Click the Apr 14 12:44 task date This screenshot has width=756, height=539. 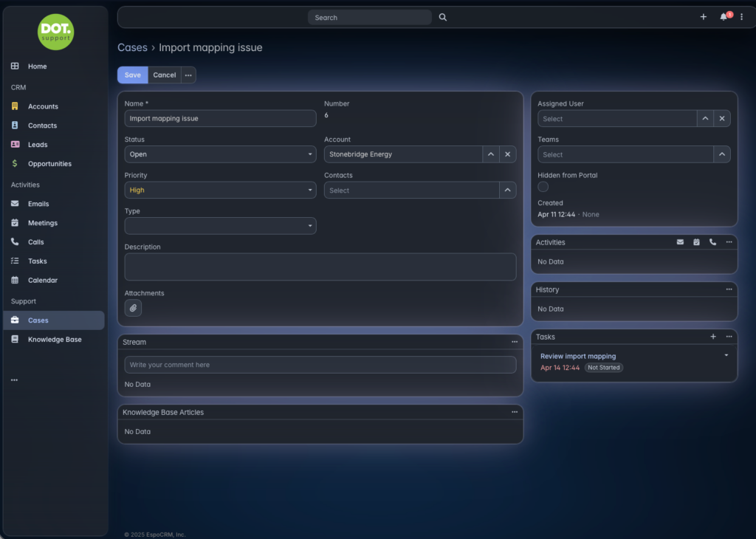click(560, 368)
